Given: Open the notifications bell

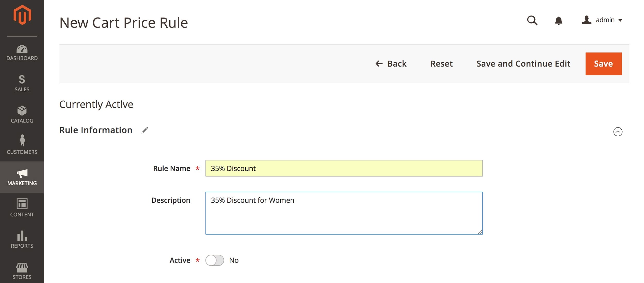Looking at the screenshot, I should click(558, 20).
